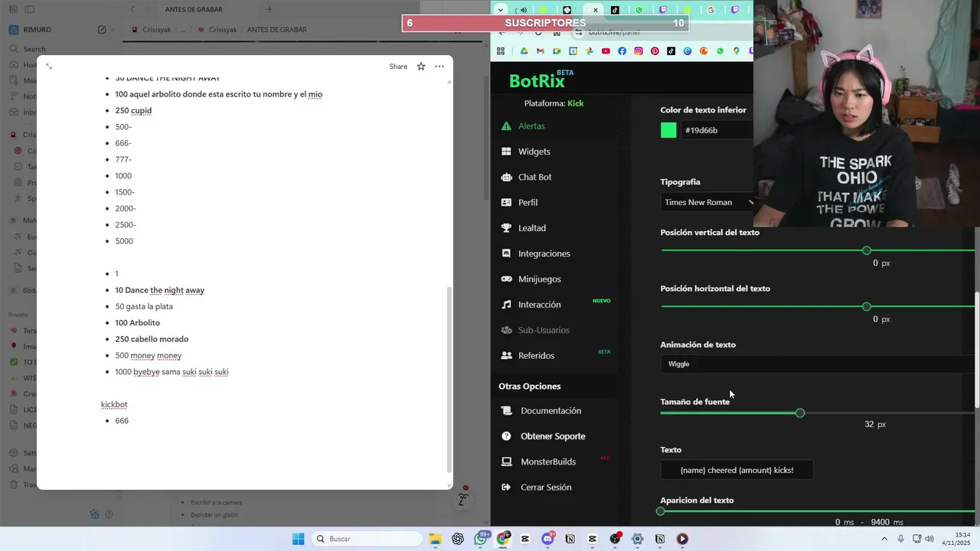Switch to the Google browser tab
The height and width of the screenshot is (551, 980).
coord(710,10)
